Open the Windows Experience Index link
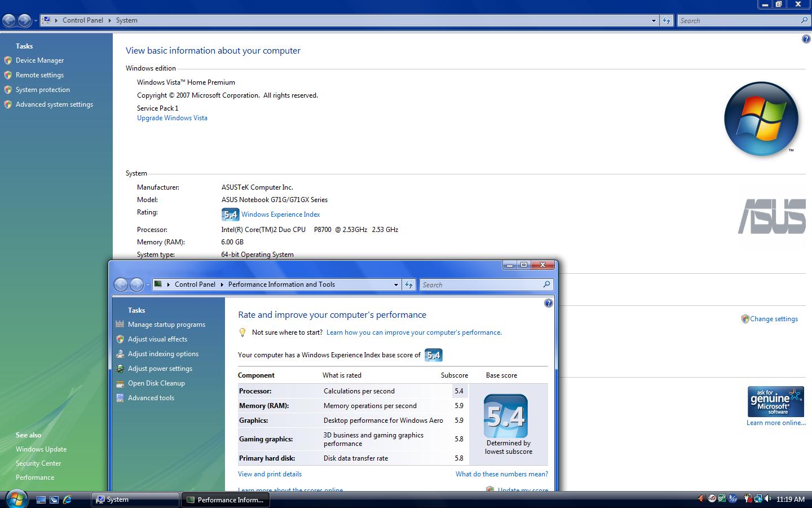 pyautogui.click(x=280, y=214)
